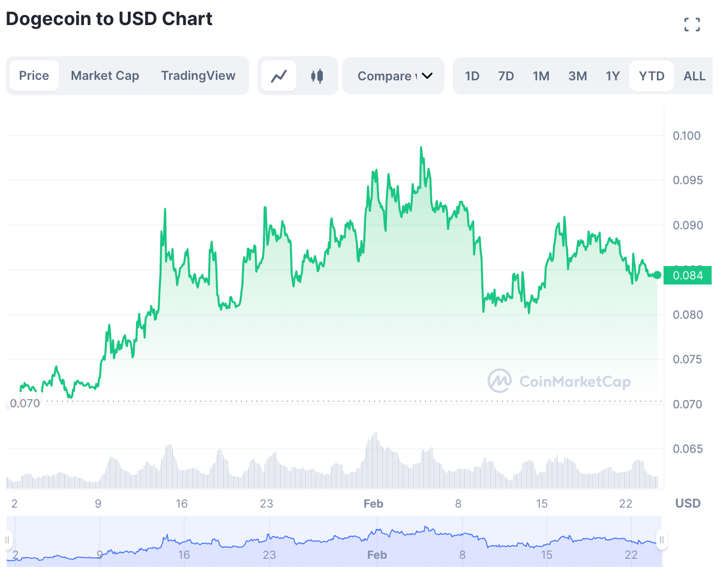This screenshot has height=568, width=728.
Task: Select the Price tab
Action: click(x=34, y=76)
